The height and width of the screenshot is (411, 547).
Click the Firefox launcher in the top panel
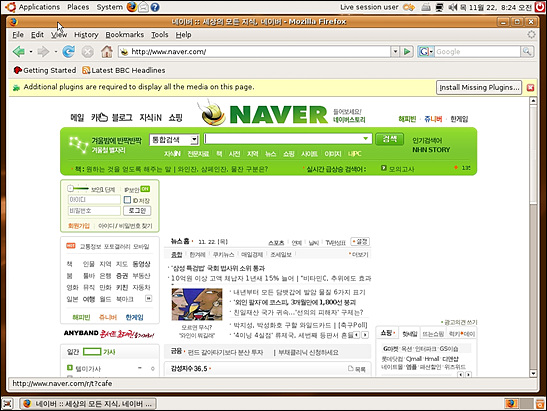(132, 7)
